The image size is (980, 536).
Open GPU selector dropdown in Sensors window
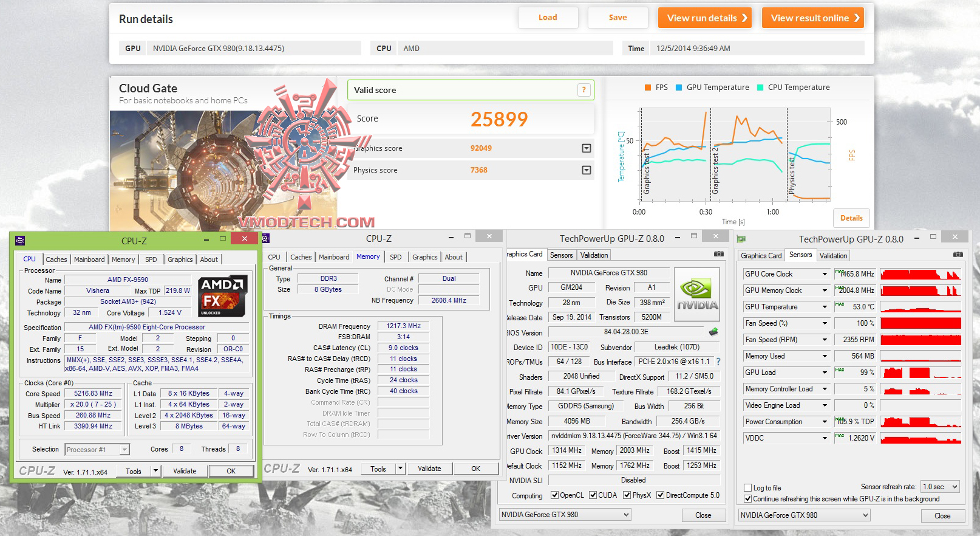click(x=866, y=515)
